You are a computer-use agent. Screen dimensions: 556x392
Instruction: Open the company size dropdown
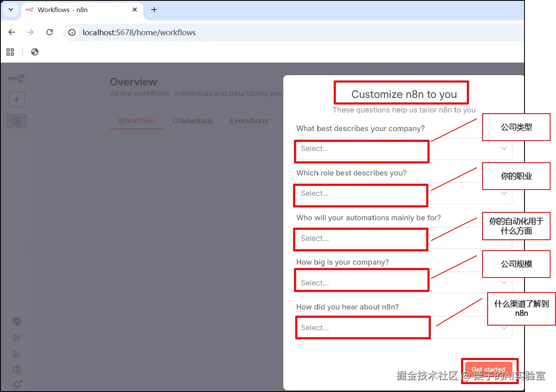404,282
